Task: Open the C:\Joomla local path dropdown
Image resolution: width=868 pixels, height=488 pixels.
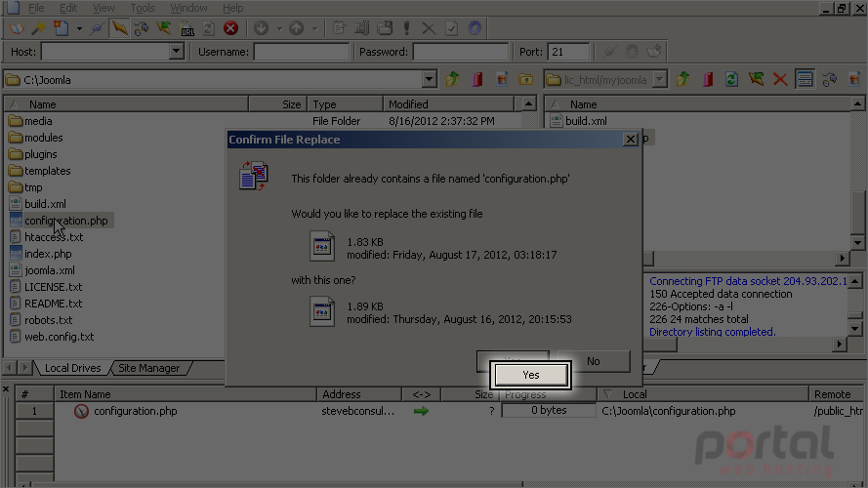Action: tap(429, 80)
